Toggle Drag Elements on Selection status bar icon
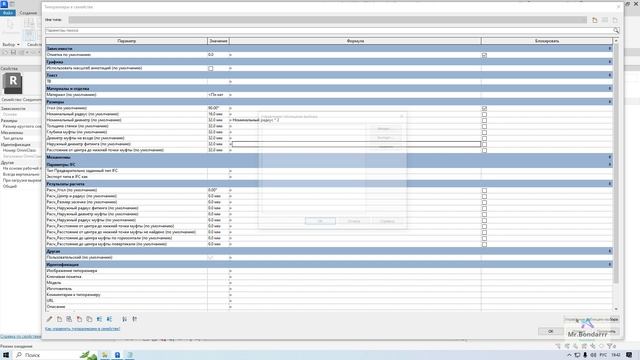 pos(593,346)
